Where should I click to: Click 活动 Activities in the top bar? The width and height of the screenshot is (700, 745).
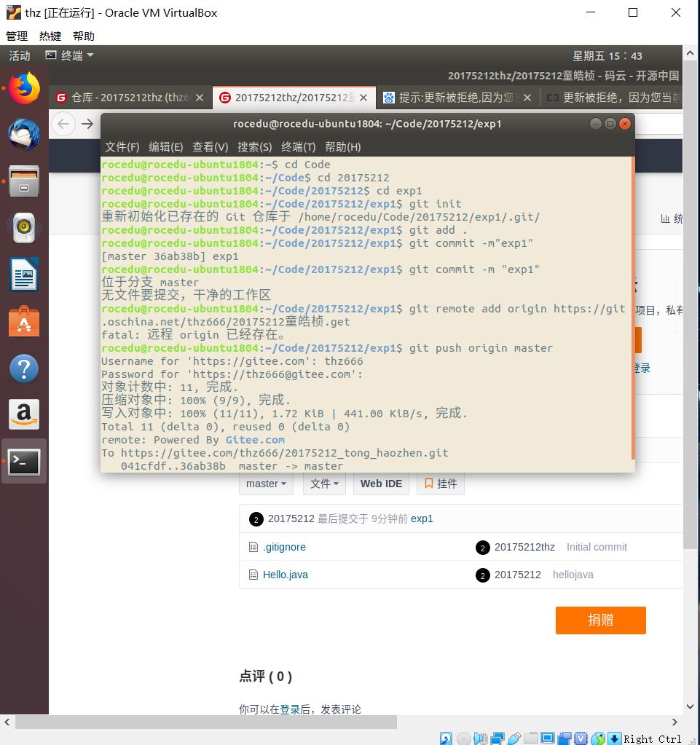(20, 56)
